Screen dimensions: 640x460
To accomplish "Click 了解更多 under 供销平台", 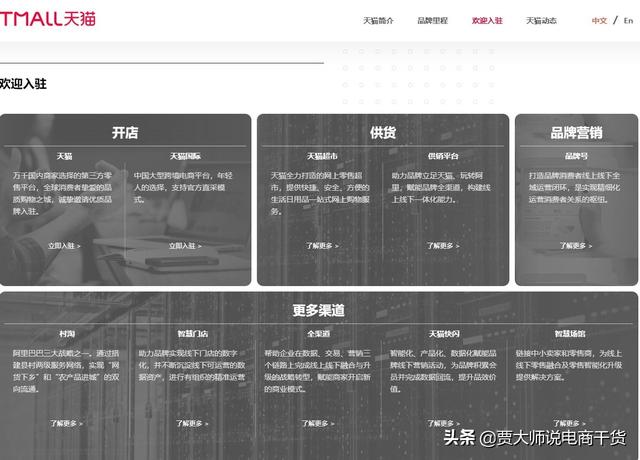I will (443, 246).
